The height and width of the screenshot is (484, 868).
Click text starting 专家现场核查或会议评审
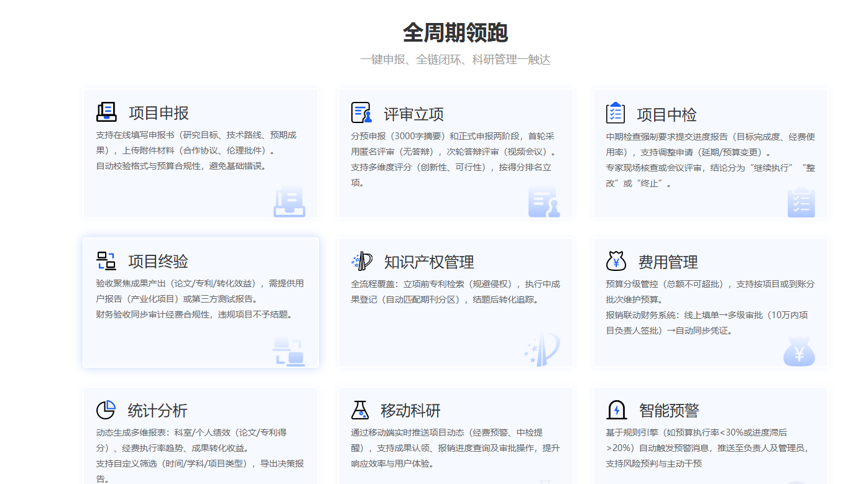tap(710, 176)
